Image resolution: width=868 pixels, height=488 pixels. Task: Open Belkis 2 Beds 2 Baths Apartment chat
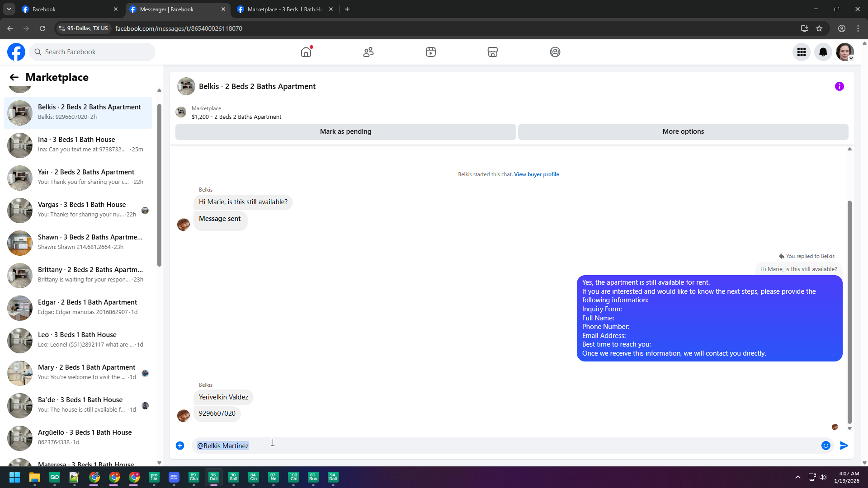78,113
